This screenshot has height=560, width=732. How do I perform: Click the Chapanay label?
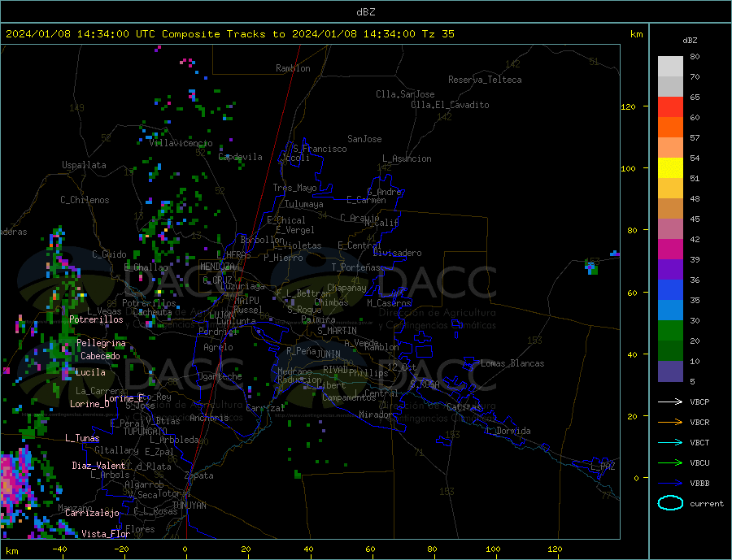tap(346, 288)
